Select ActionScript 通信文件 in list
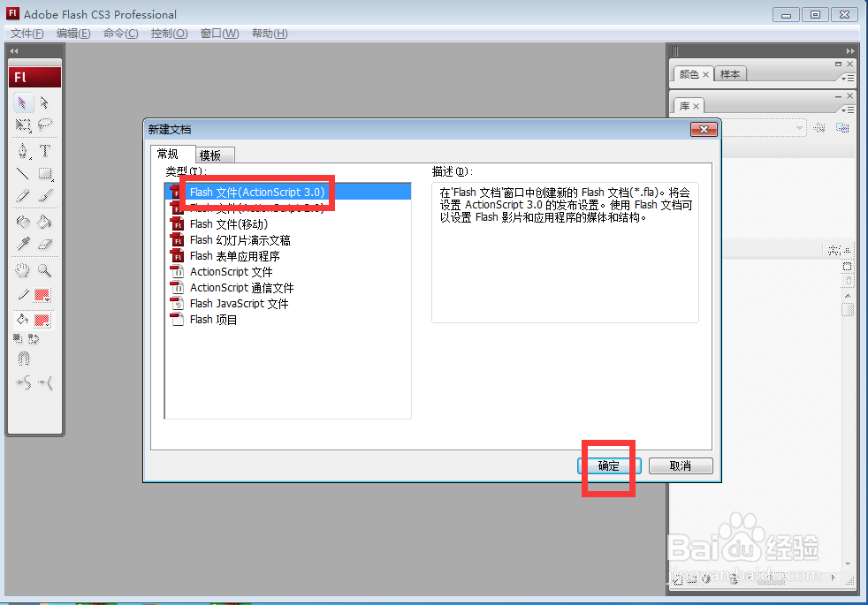The image size is (868, 605). pos(288,288)
